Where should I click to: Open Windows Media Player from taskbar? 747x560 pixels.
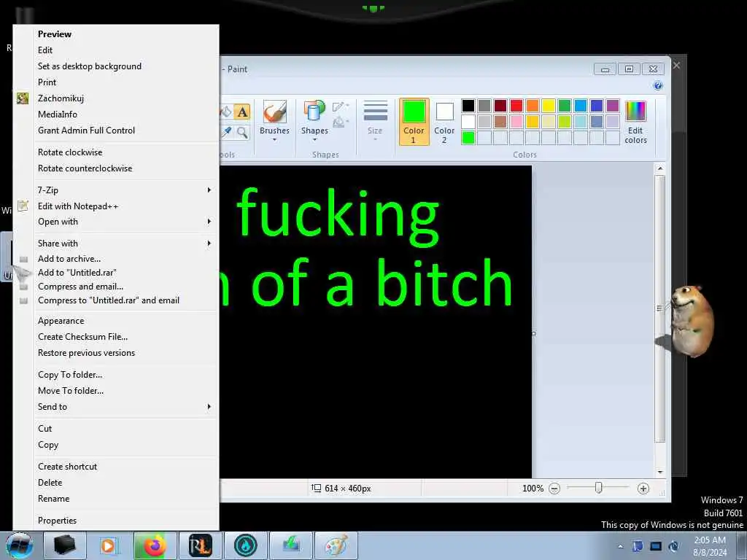(x=109, y=545)
